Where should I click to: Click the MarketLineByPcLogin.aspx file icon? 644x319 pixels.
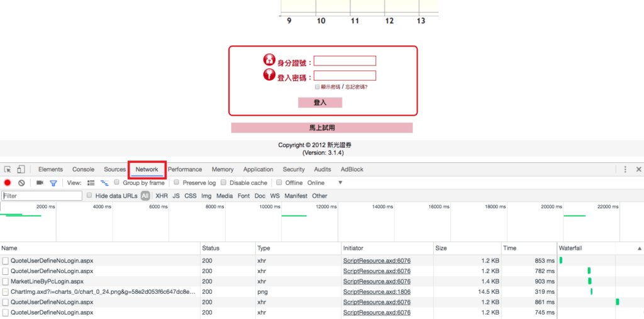(5, 281)
